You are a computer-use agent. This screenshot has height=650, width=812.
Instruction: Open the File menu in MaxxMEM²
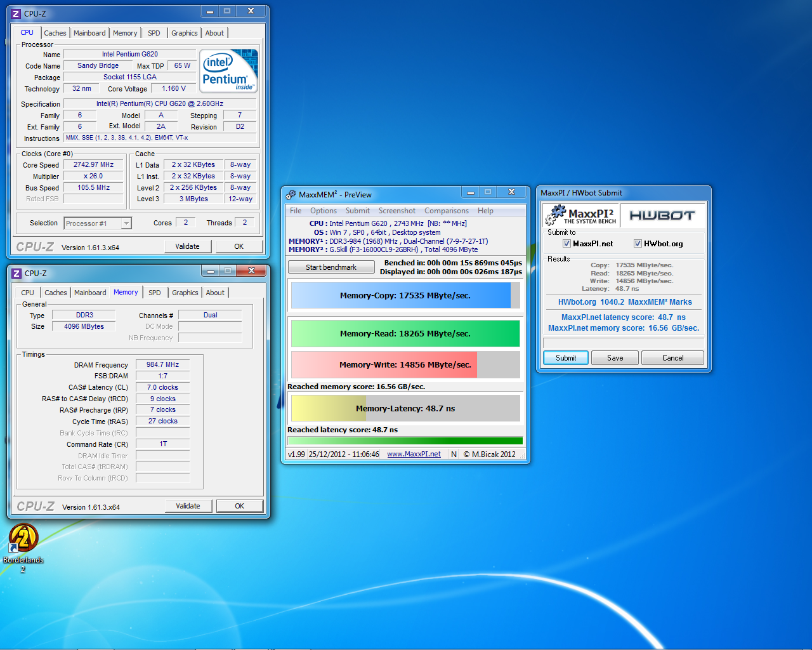[x=296, y=211]
